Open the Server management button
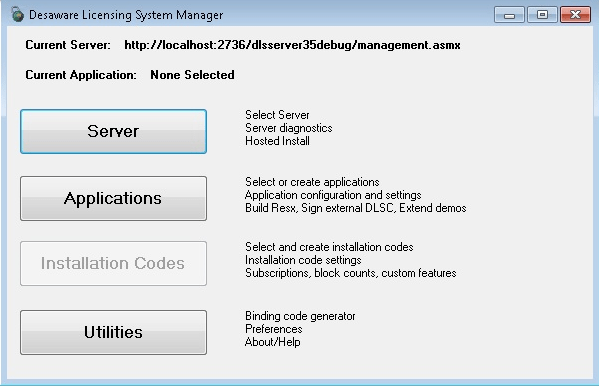 coord(113,131)
